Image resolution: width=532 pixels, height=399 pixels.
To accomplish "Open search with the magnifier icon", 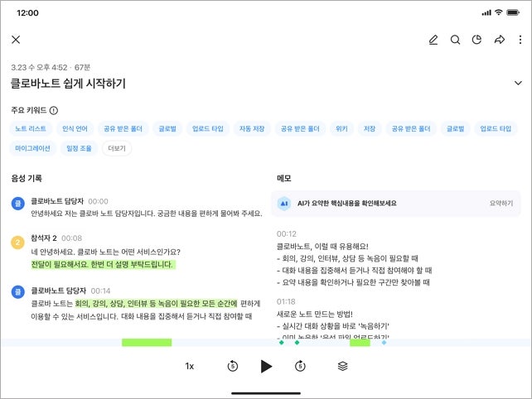I will pos(455,40).
